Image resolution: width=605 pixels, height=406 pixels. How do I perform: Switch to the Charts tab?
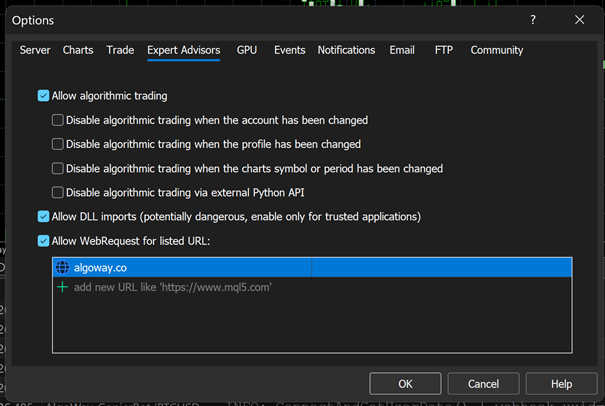tap(78, 50)
